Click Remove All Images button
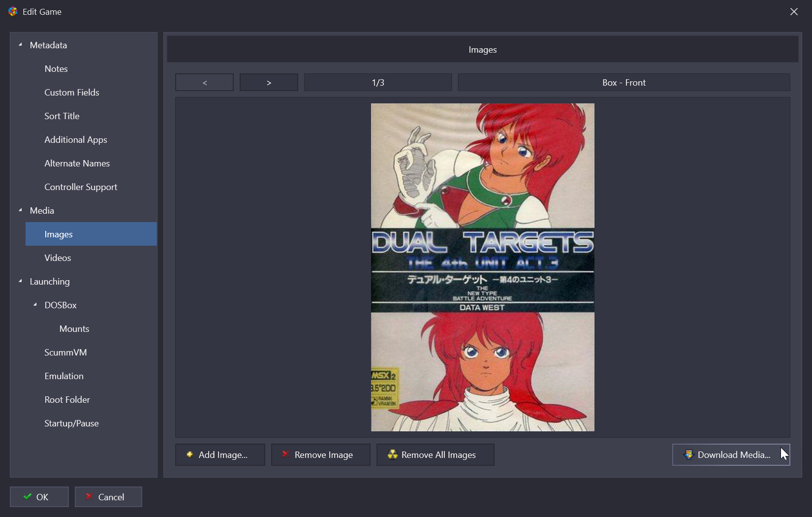812x517 pixels. (436, 454)
